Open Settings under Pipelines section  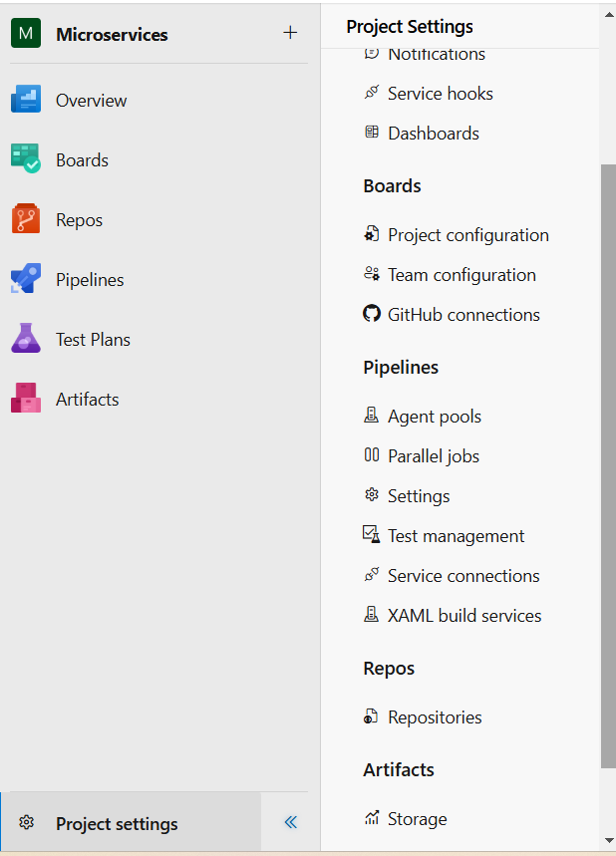click(x=419, y=496)
